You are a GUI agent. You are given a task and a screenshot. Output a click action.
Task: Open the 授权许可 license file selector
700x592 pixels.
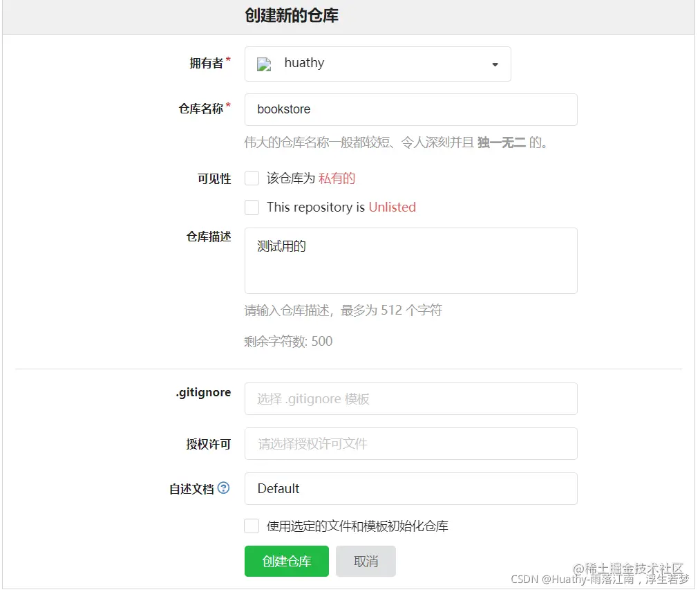click(411, 443)
